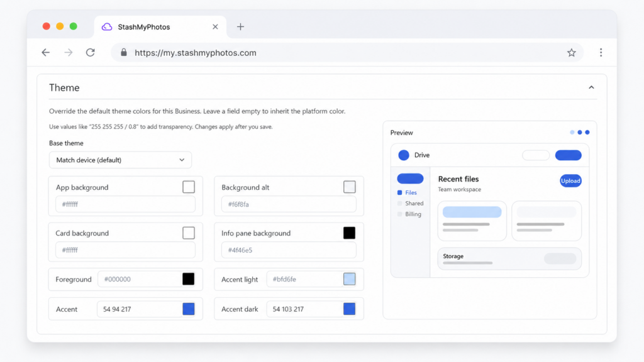Click the lock icon in the address bar
The image size is (644, 362).
[124, 53]
